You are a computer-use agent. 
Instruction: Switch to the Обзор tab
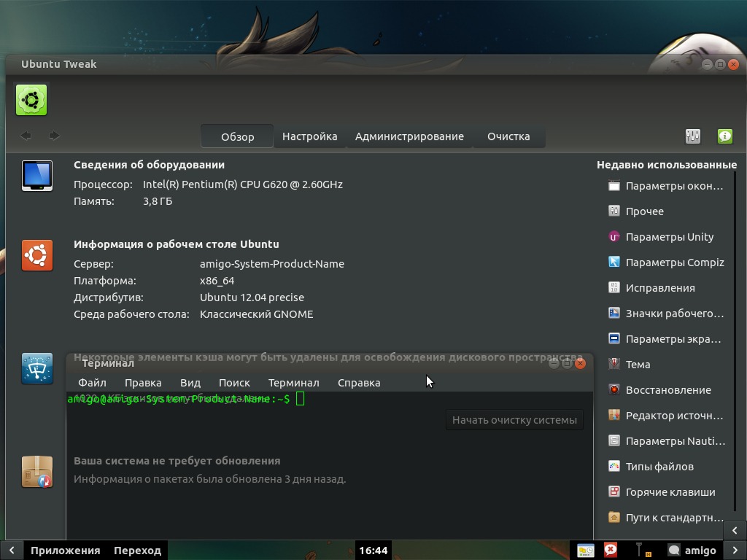[237, 136]
